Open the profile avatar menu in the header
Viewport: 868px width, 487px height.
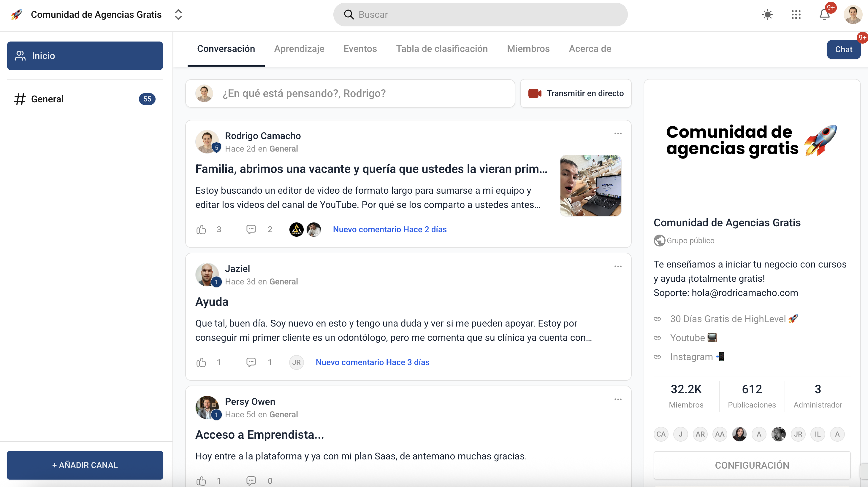tap(853, 15)
